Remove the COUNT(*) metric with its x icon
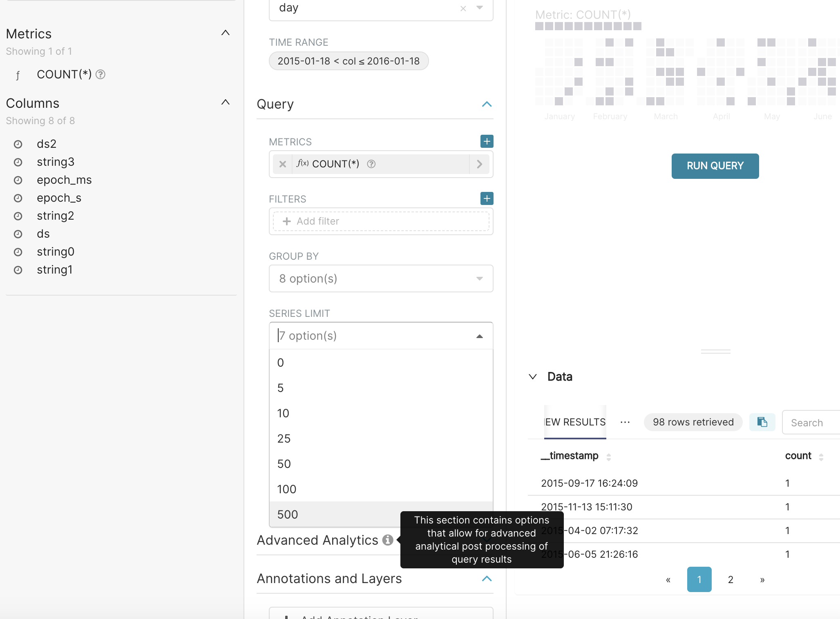Screen dimensions: 840x619 point(282,164)
